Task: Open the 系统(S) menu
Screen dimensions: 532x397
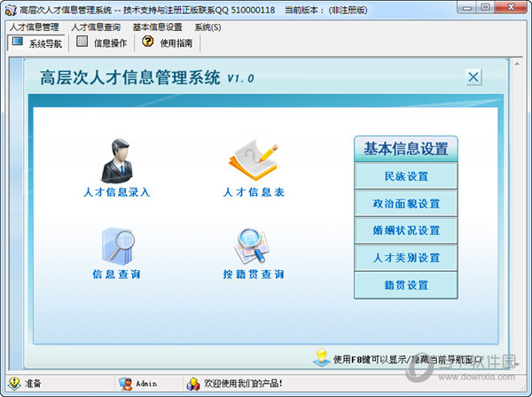Action: click(207, 27)
